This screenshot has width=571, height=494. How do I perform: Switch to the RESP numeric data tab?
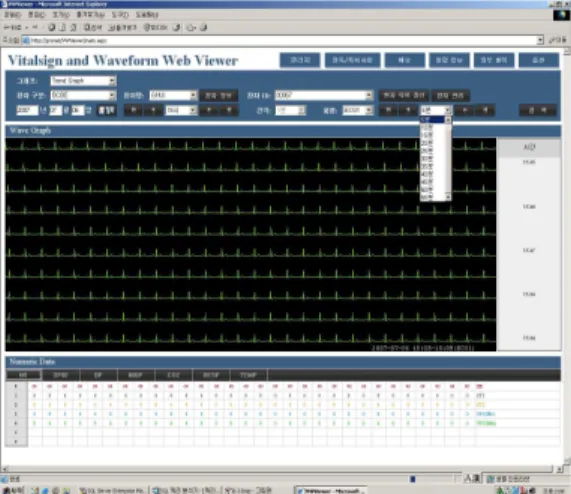tap(211, 375)
